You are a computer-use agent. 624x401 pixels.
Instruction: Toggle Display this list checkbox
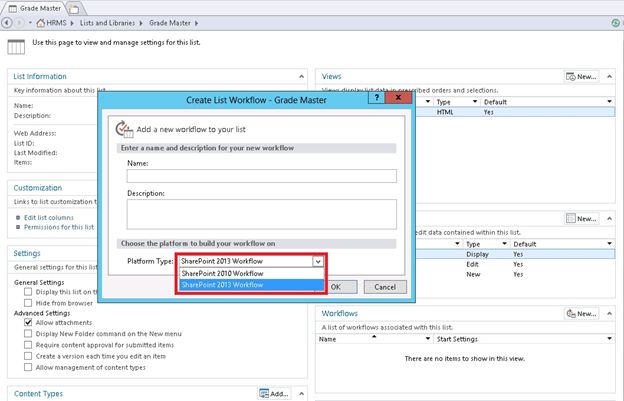(28, 292)
